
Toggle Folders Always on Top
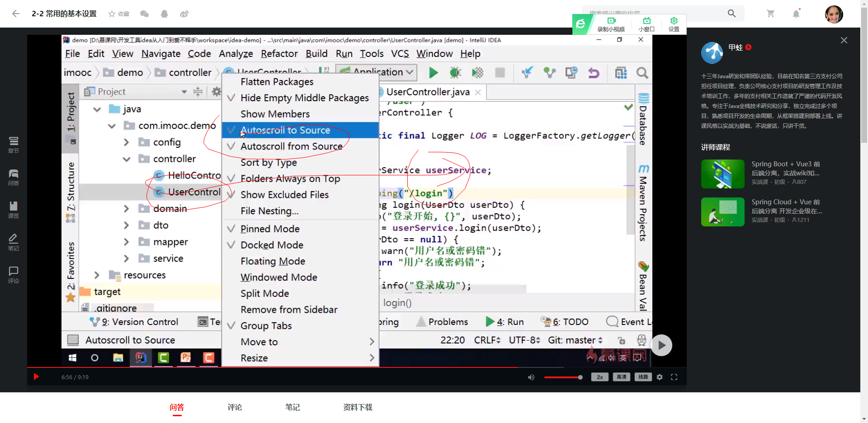pos(300,179)
